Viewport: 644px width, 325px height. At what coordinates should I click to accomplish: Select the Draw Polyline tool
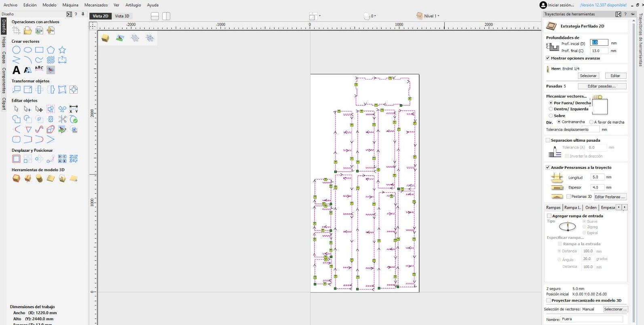coord(16,60)
